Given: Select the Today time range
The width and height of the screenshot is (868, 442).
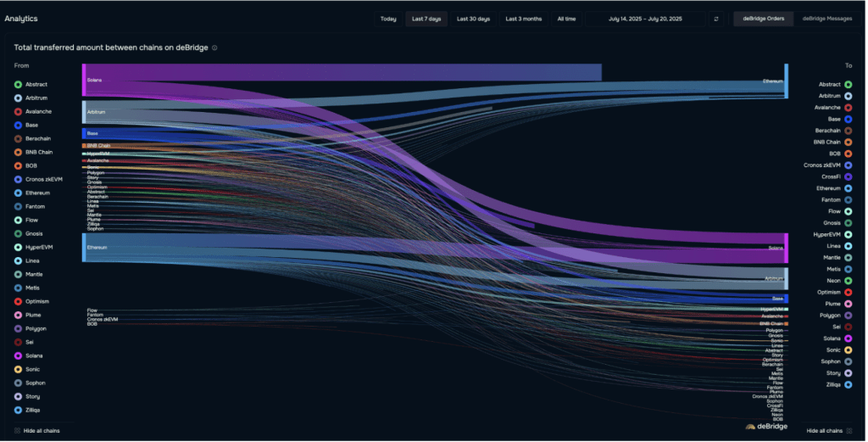Looking at the screenshot, I should (388, 19).
